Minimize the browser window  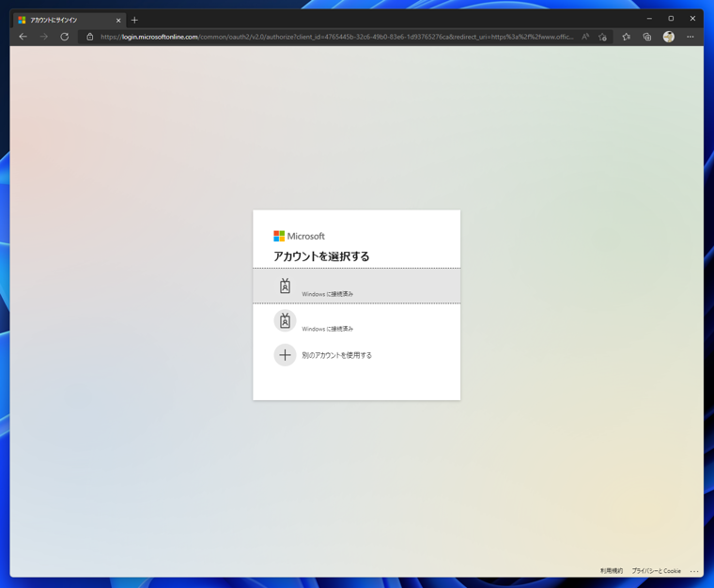click(649, 19)
